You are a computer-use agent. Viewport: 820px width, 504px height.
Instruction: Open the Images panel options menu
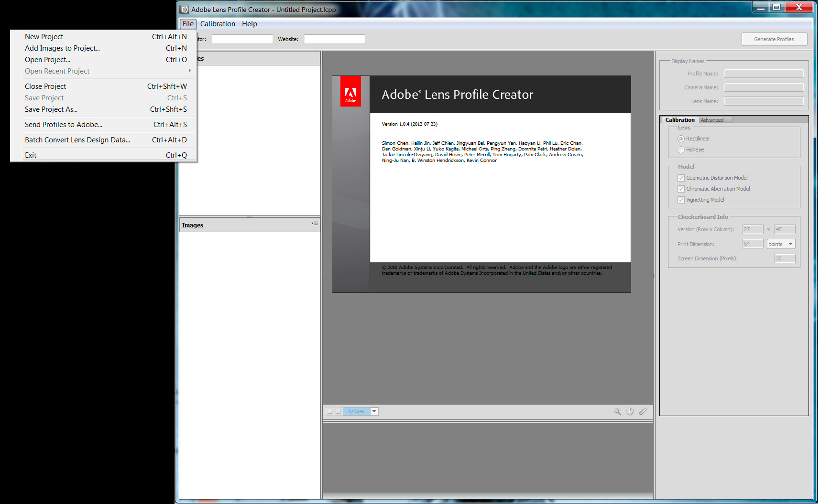(315, 224)
